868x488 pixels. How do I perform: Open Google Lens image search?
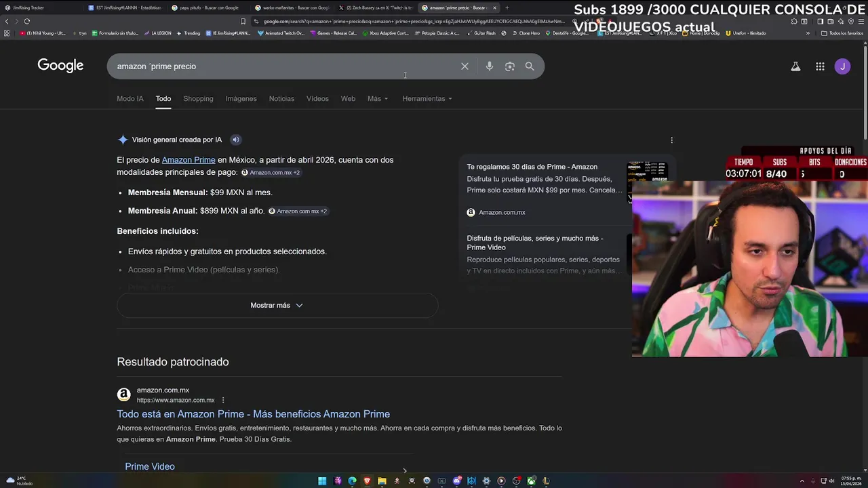pos(509,66)
